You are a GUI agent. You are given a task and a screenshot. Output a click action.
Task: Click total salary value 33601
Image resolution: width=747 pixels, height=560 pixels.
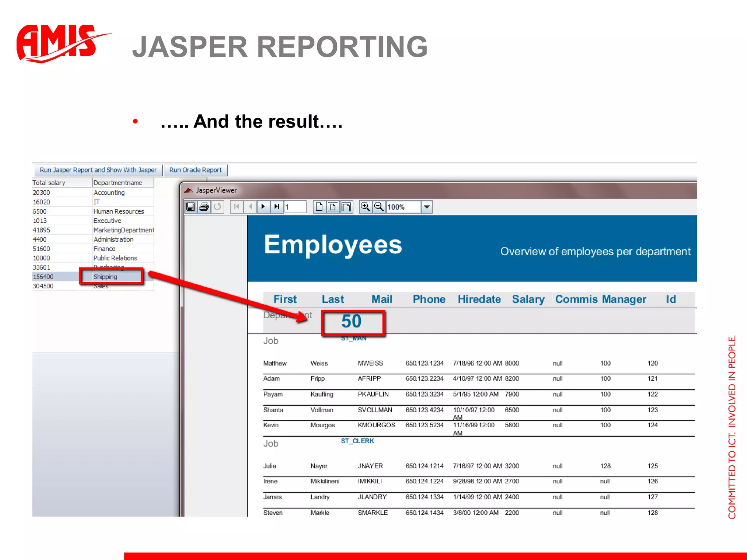point(41,267)
